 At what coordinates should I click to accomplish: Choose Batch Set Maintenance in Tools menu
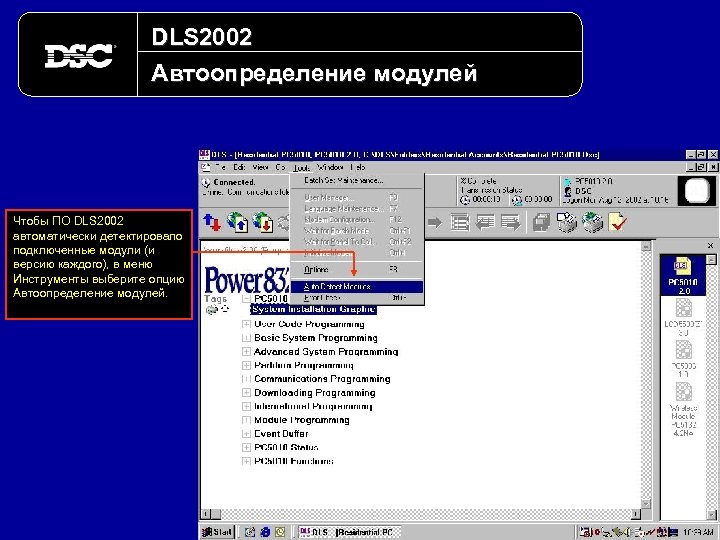pyautogui.click(x=357, y=180)
